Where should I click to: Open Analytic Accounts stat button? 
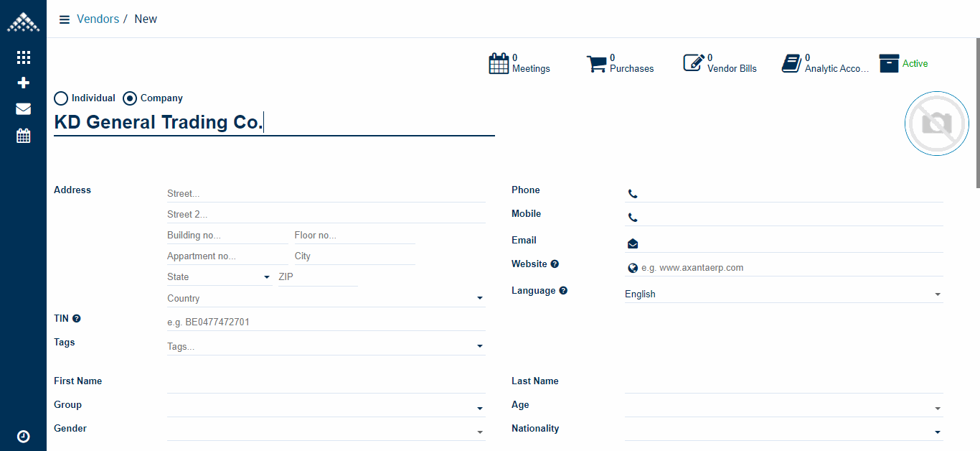pyautogui.click(x=825, y=63)
